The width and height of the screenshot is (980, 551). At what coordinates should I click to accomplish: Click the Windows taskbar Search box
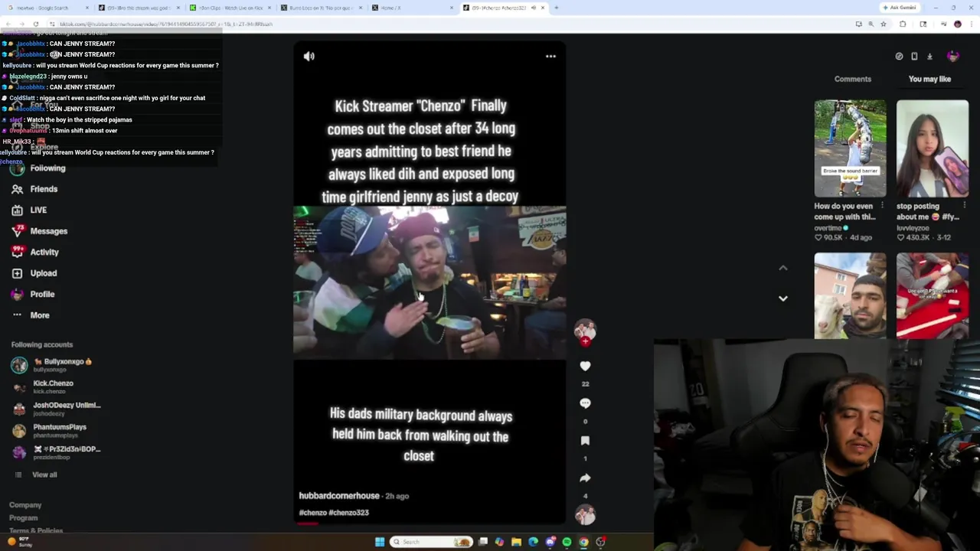pyautogui.click(x=431, y=542)
